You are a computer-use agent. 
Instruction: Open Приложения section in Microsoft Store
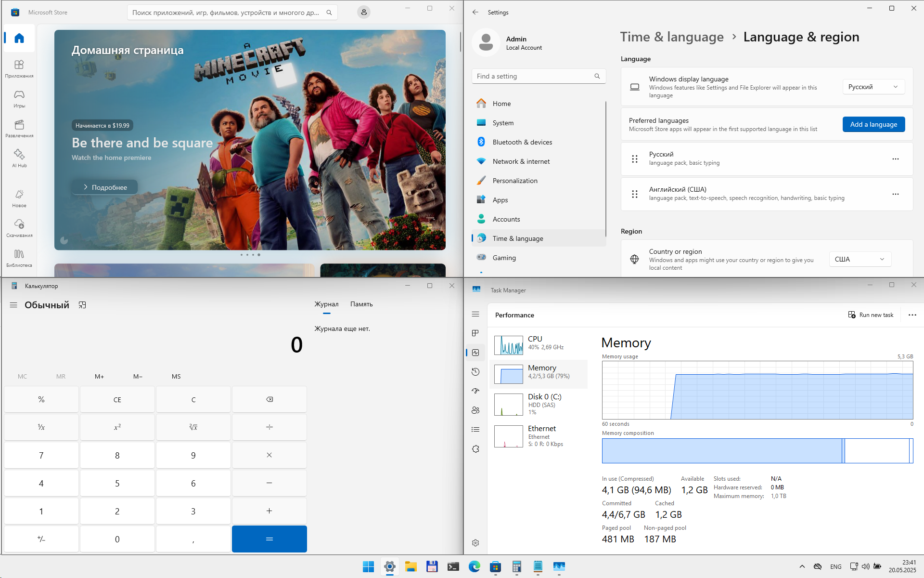(x=19, y=69)
